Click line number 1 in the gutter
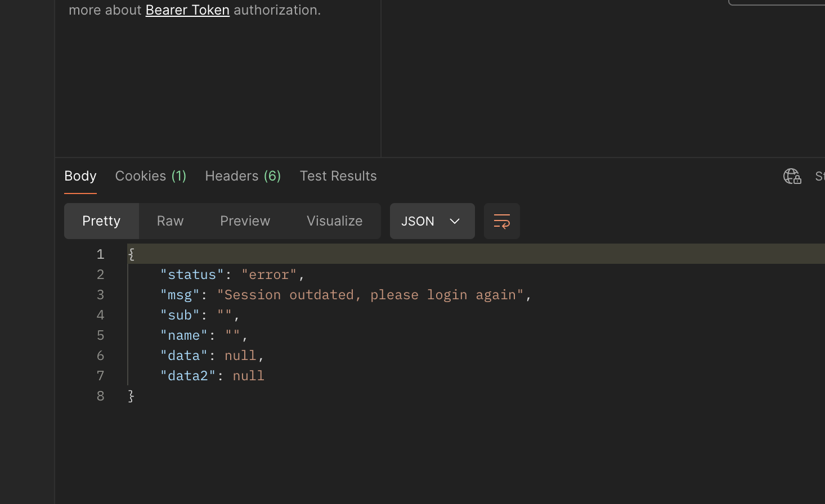Viewport: 825px width, 504px height. 100,254
